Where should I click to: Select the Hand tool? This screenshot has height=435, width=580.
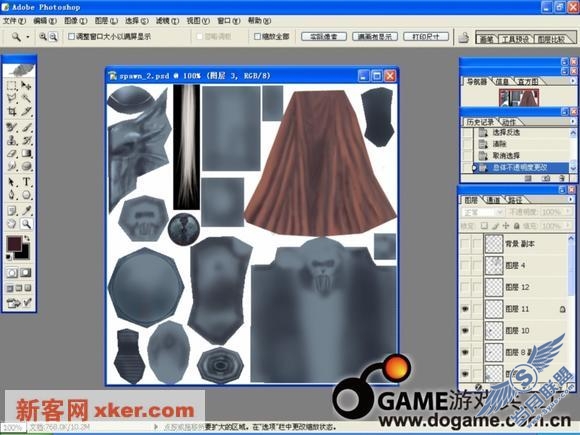pos(12,224)
